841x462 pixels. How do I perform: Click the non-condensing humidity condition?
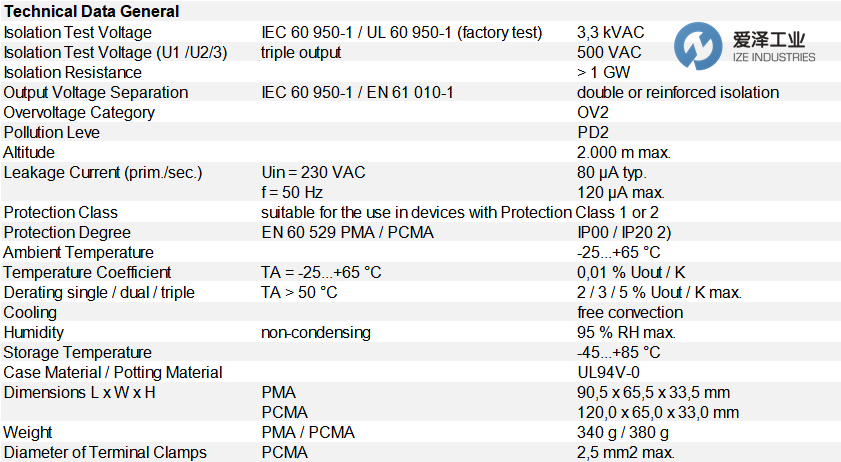click(316, 332)
